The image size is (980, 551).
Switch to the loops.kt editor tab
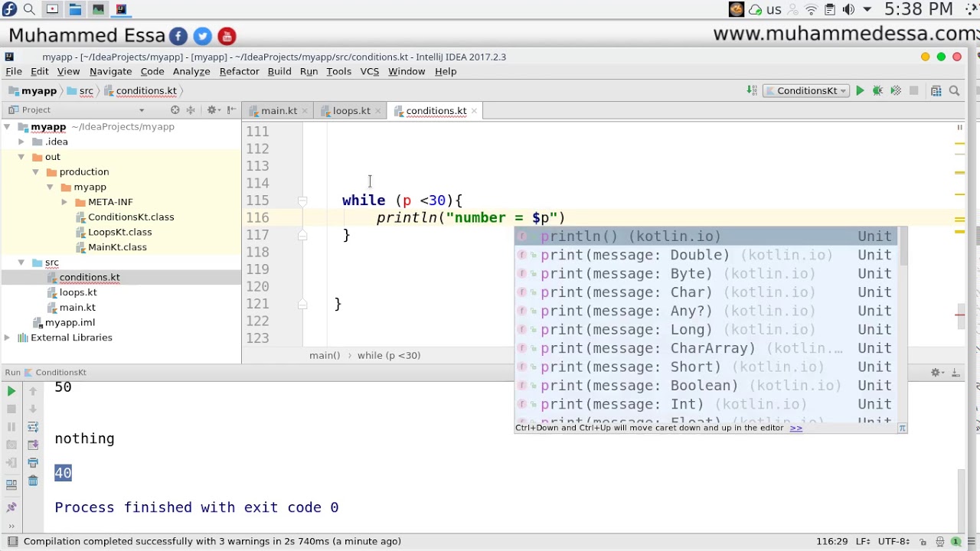point(351,110)
